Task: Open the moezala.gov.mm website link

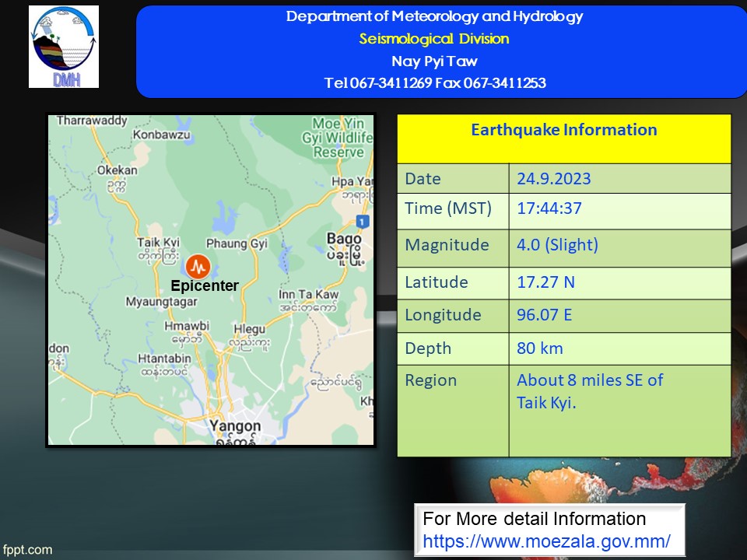Action: [x=546, y=541]
